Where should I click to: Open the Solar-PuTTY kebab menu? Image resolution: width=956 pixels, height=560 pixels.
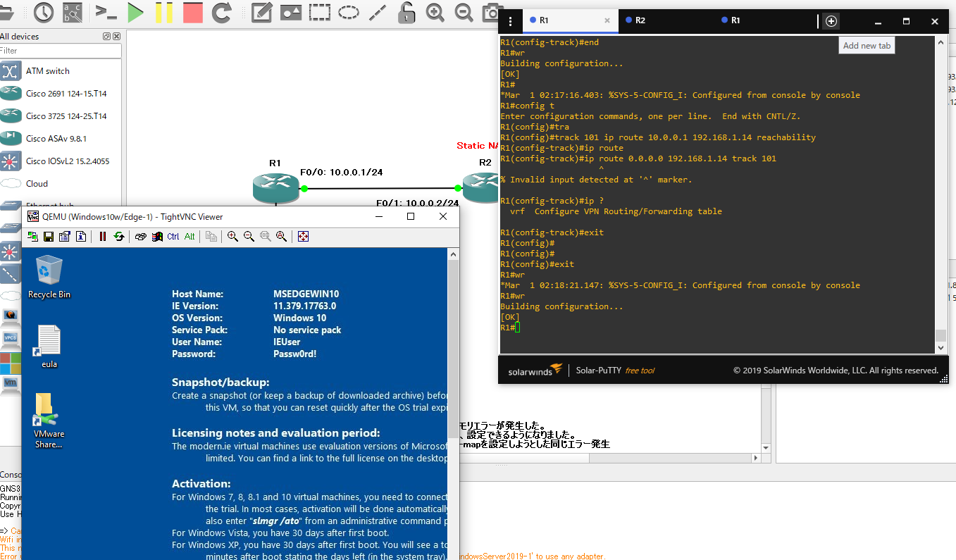click(x=510, y=21)
